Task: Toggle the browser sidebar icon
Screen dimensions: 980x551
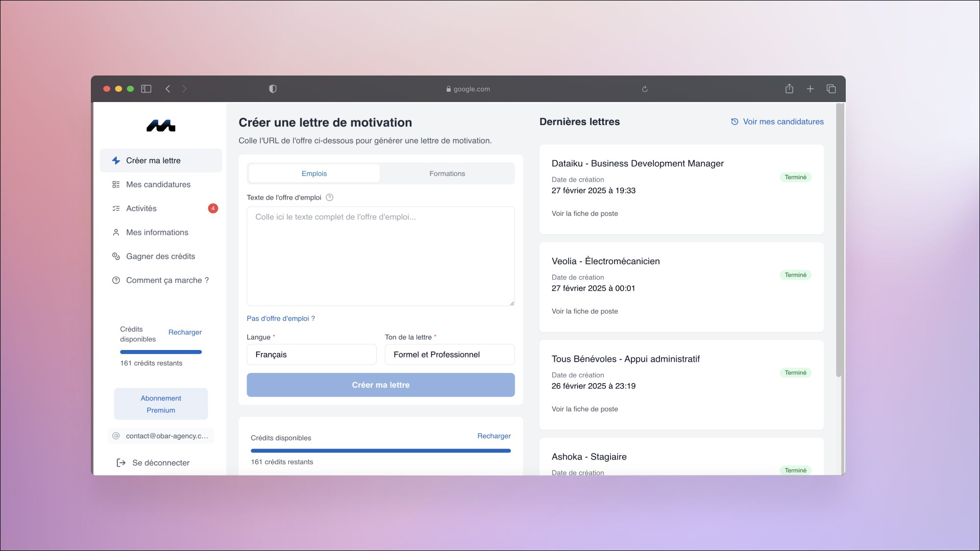Action: coord(146,89)
